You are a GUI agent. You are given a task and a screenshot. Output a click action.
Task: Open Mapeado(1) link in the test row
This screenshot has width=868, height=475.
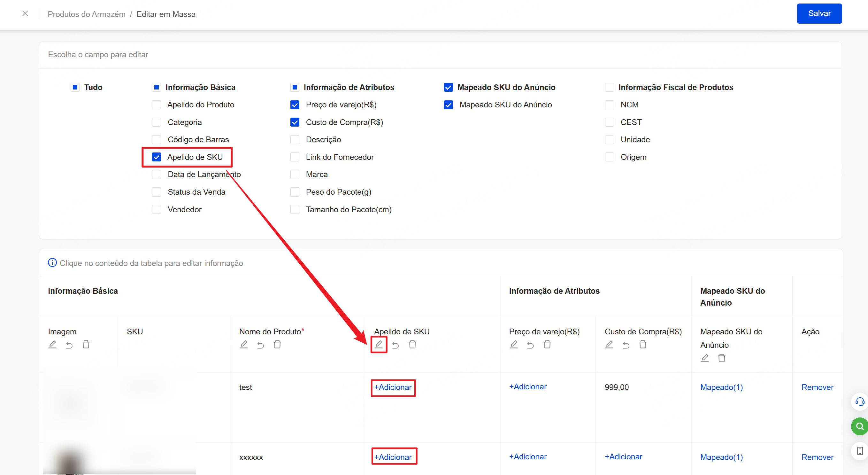[x=721, y=387]
